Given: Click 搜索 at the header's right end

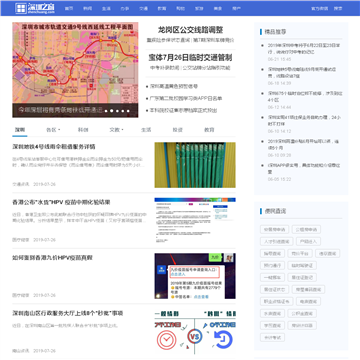Looking at the screenshot, I should (x=338, y=8).
